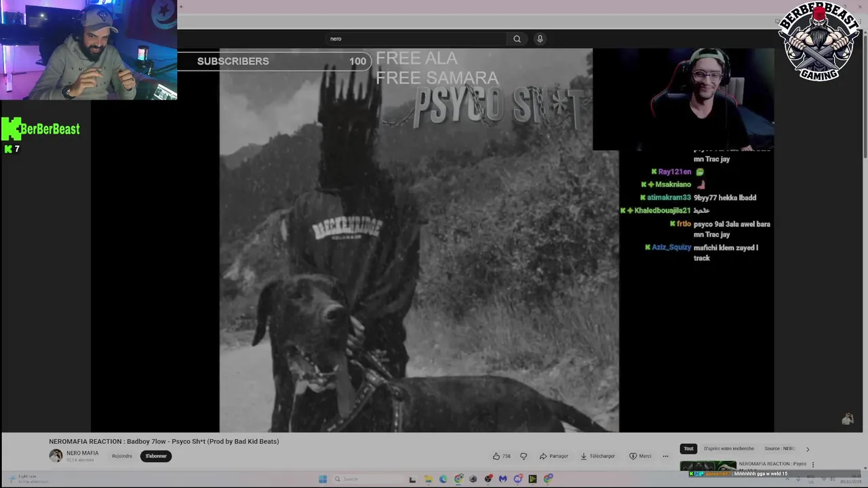Click the YouTube search magnifier button
Viewport: 868px width, 488px height.
517,39
